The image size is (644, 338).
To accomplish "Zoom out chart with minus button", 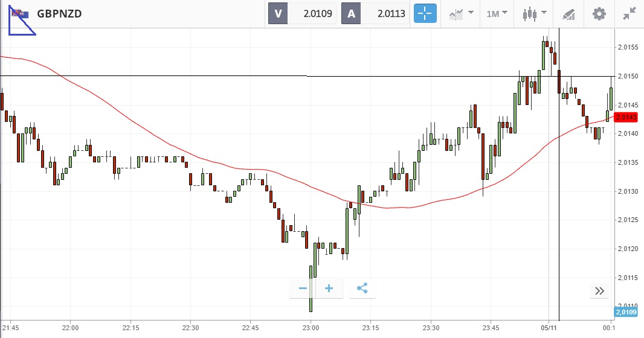I will click(x=303, y=289).
